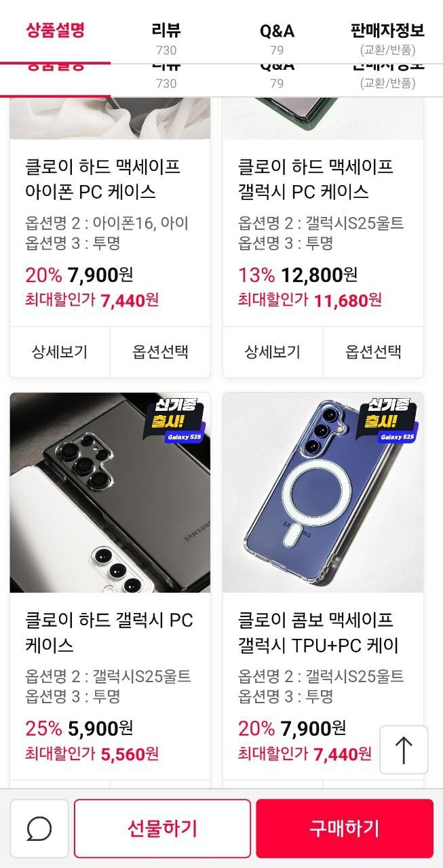Open the chat inquiry speech bubble icon
This screenshot has width=443, height=868.
point(39,828)
